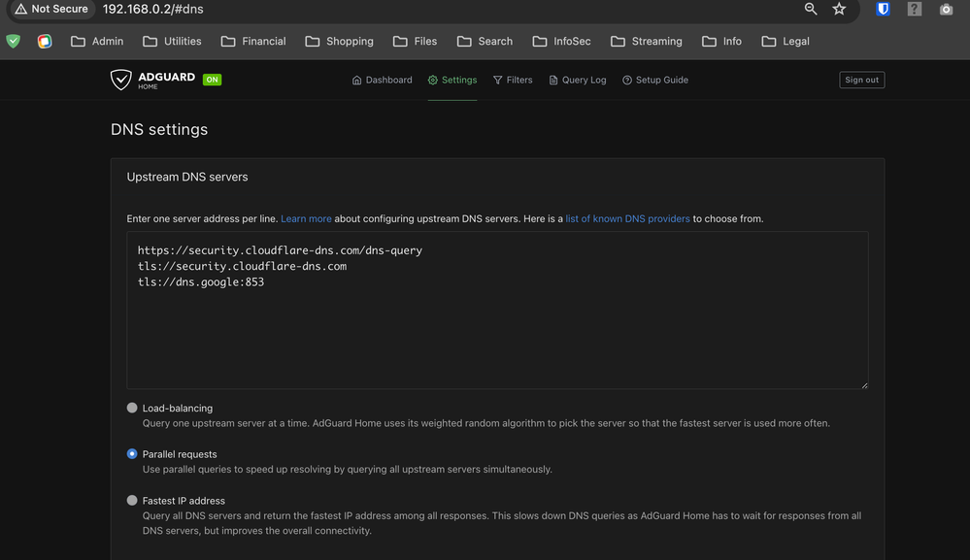Select the Parallel requests radio option
This screenshot has height=560, width=970.
(x=132, y=453)
